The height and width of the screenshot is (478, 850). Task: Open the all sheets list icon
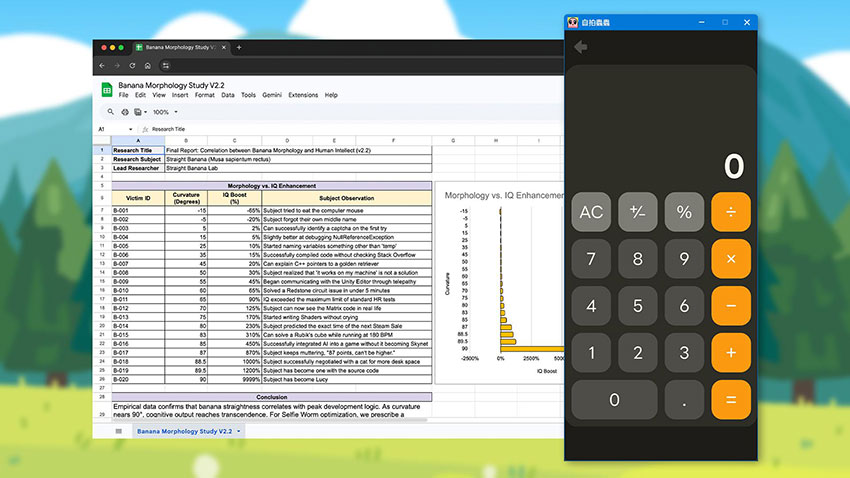click(119, 431)
